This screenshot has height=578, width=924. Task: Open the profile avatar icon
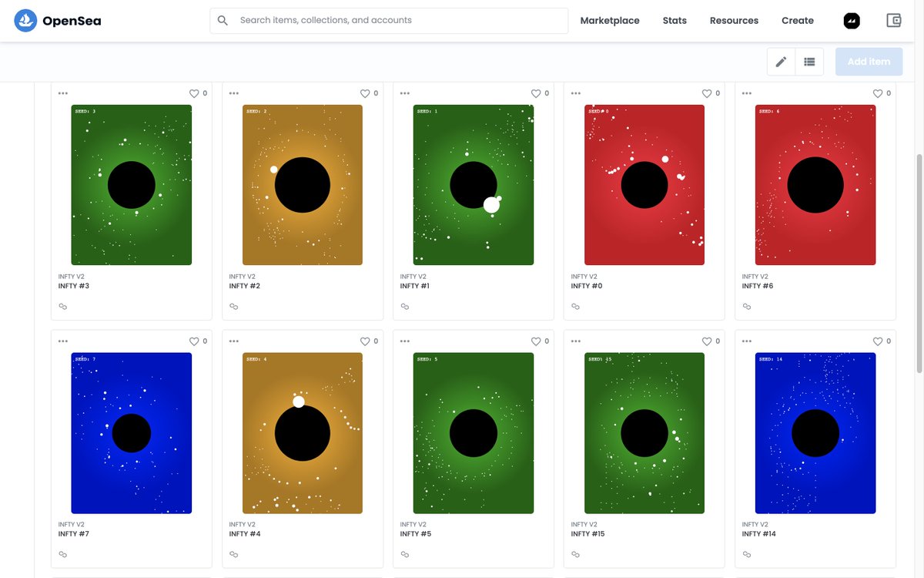[x=852, y=21]
